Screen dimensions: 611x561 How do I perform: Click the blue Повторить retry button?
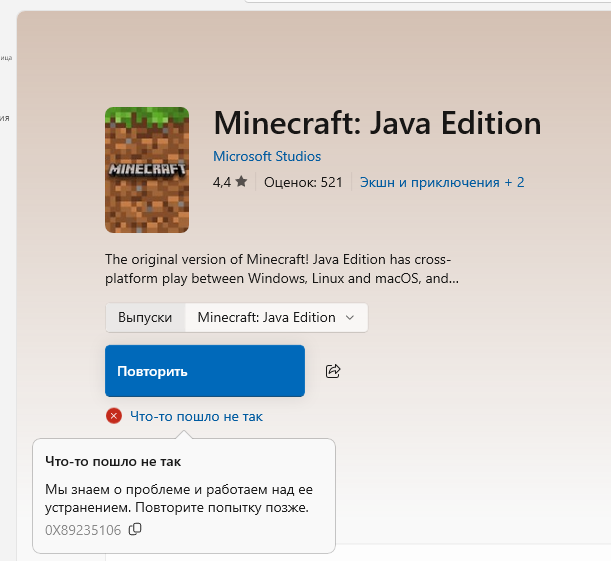point(205,371)
